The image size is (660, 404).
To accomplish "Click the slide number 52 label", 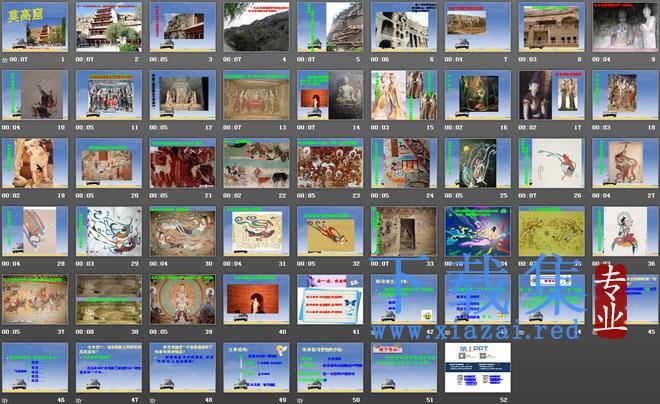I will [503, 400].
